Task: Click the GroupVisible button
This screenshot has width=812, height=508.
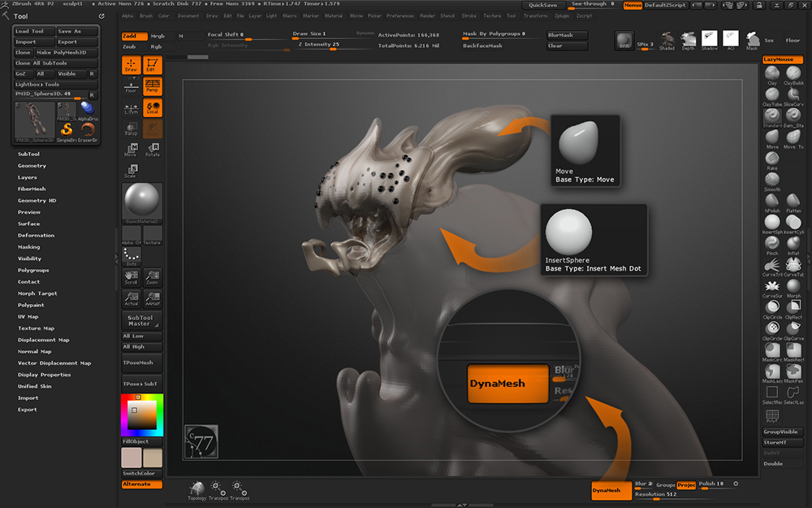Action: pos(783,432)
